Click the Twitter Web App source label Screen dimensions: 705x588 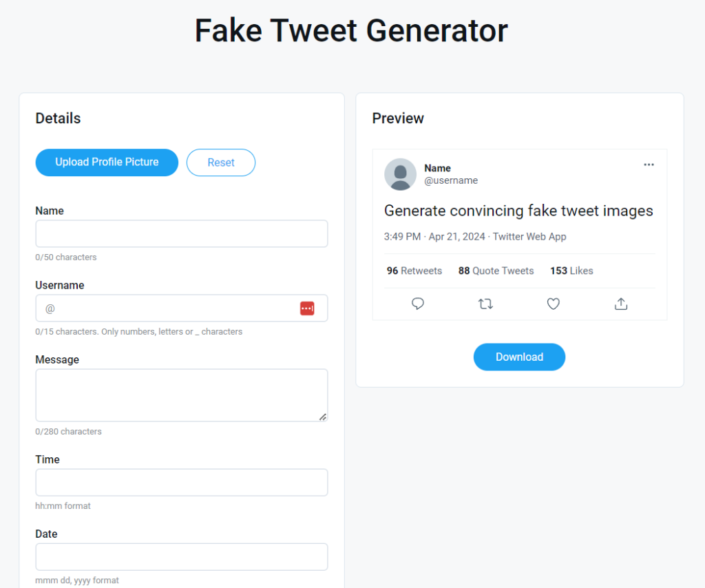529,236
